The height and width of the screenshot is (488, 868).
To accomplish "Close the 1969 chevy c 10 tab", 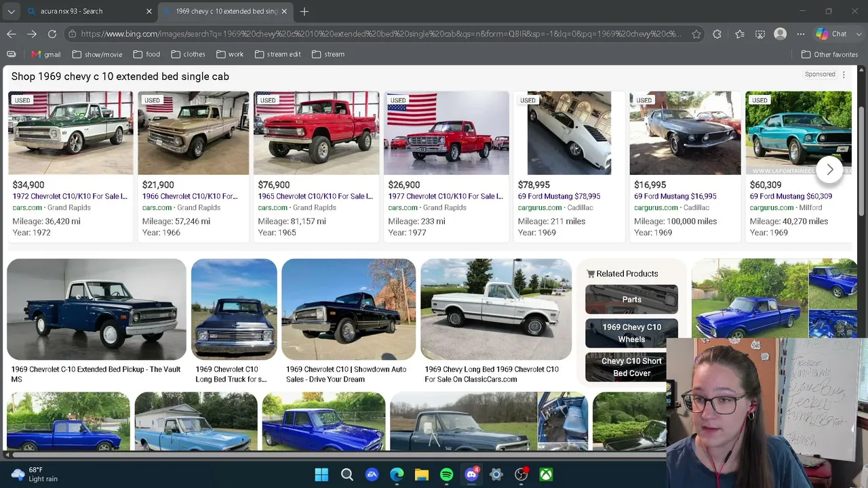I will [284, 12].
